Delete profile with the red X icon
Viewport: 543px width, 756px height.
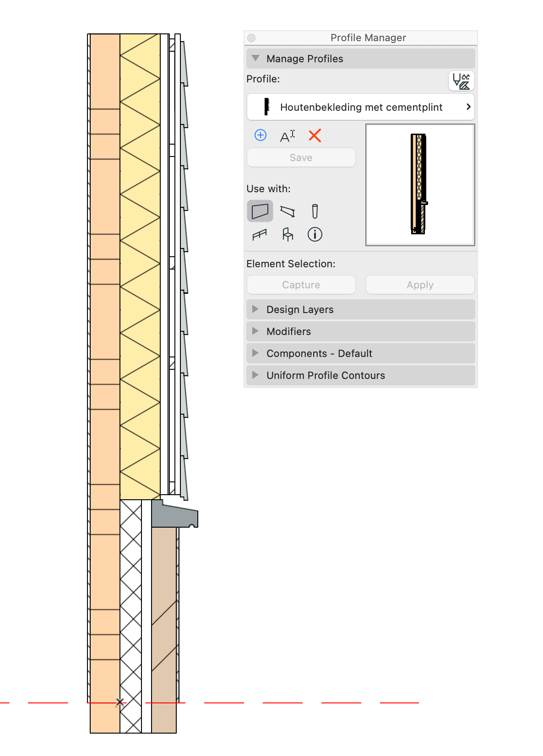(x=315, y=135)
